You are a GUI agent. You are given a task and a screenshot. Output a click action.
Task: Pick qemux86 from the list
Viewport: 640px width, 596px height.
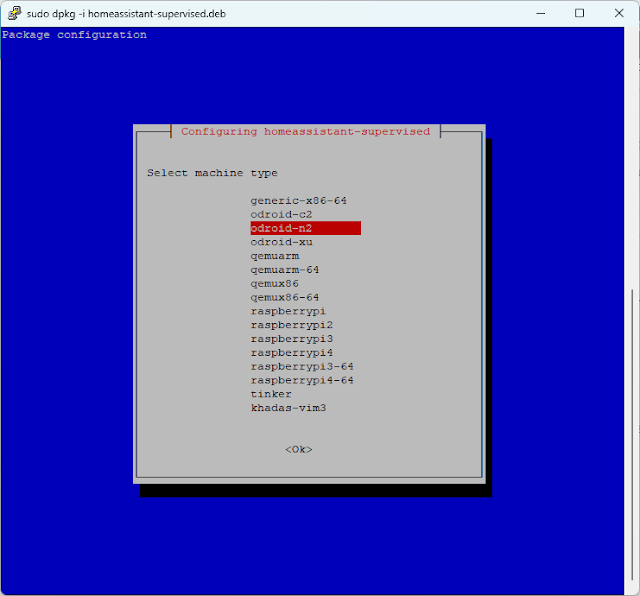pos(274,283)
